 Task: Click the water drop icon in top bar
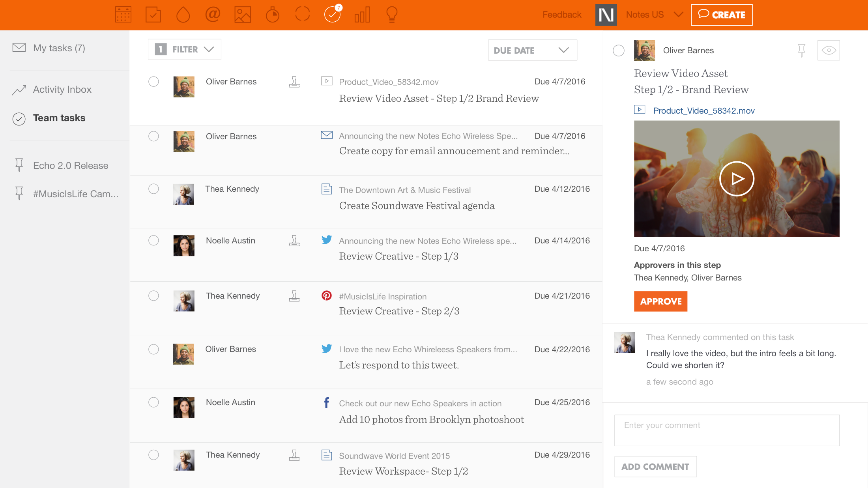[183, 15]
